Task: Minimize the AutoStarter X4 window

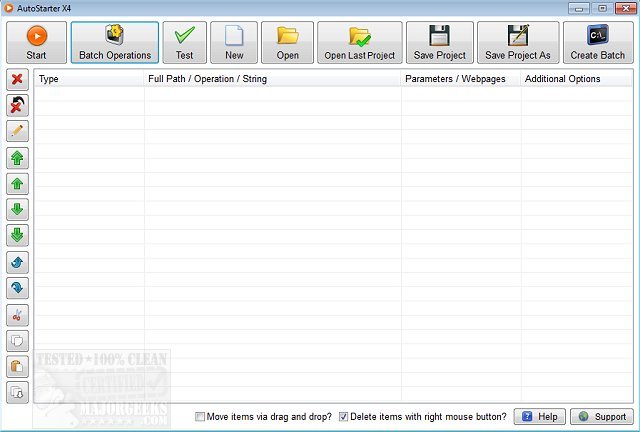Action: pos(579,8)
